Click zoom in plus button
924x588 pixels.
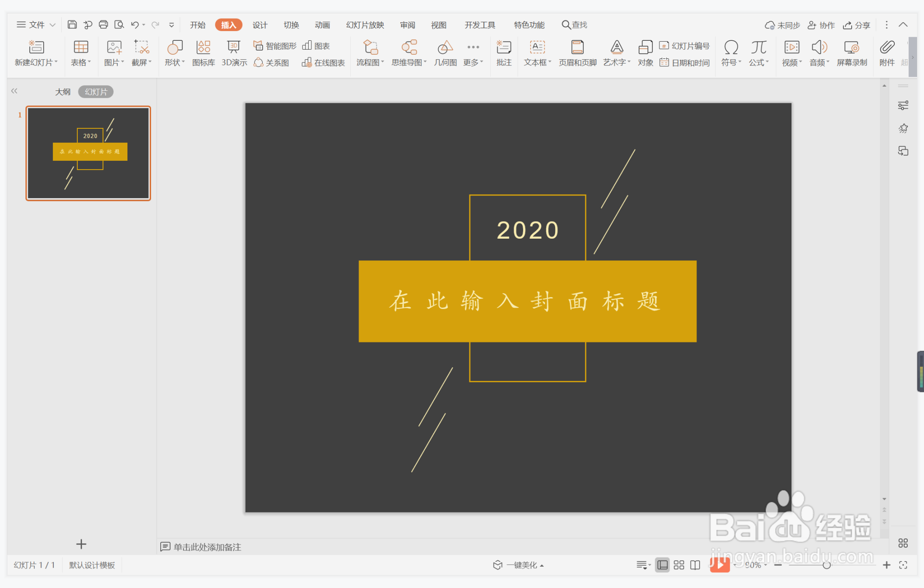coord(886,565)
